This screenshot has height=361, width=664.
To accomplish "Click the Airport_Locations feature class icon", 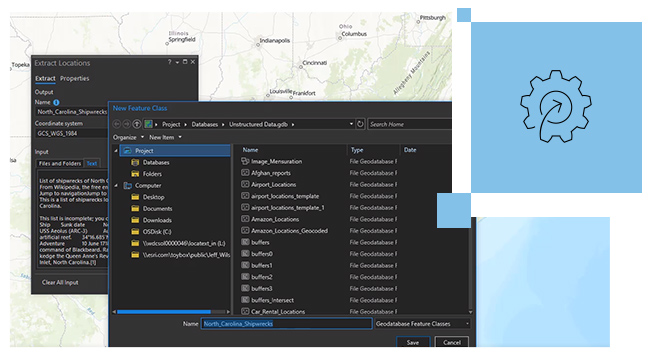I will point(245,184).
